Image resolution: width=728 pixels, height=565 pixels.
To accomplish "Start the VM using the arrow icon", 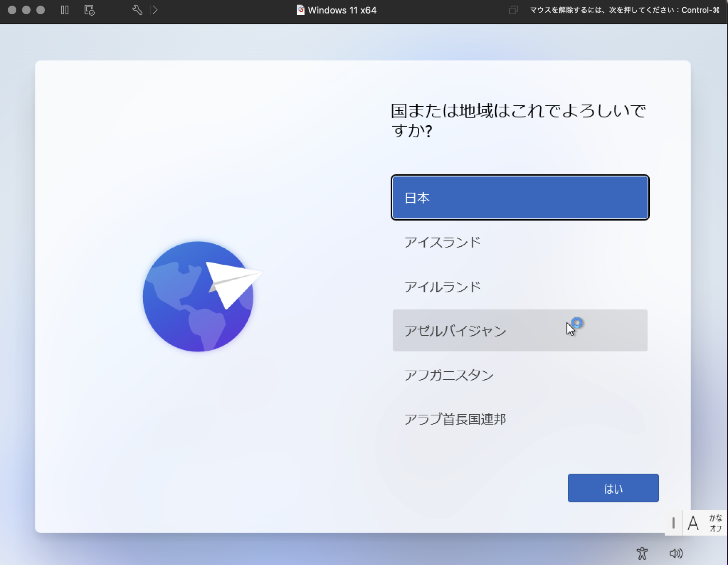I will 156,10.
